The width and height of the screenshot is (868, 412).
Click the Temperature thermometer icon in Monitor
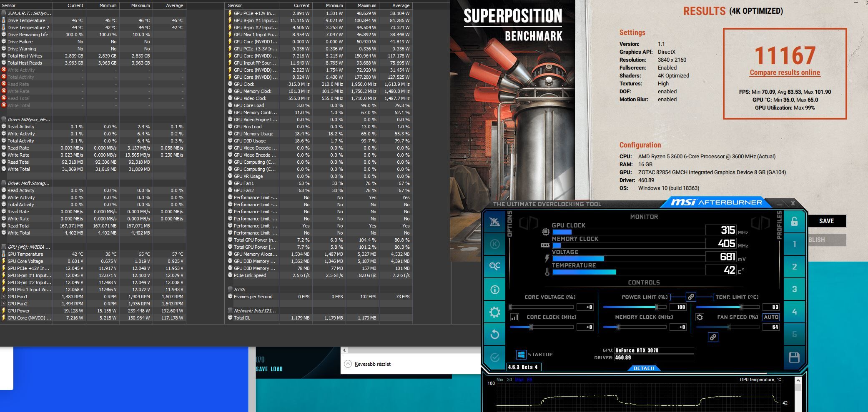click(547, 272)
